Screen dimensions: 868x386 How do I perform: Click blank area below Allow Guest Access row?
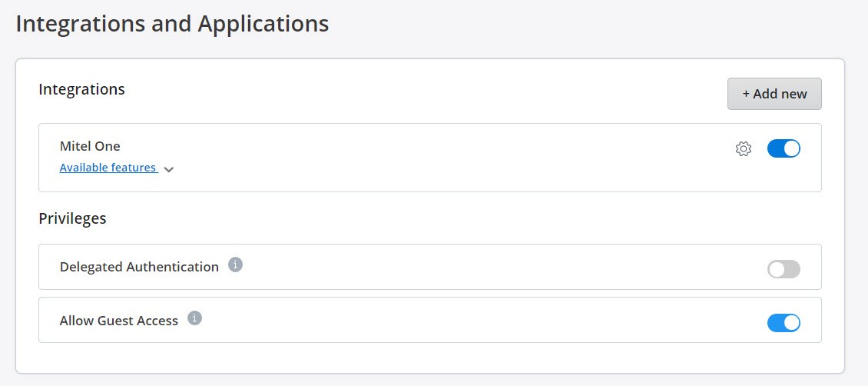pyautogui.click(x=430, y=358)
